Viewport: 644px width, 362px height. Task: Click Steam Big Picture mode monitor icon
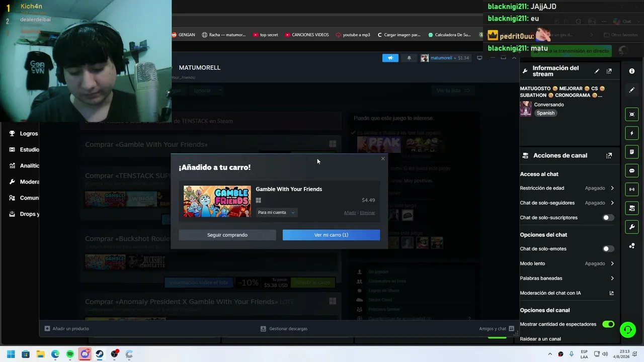click(479, 58)
